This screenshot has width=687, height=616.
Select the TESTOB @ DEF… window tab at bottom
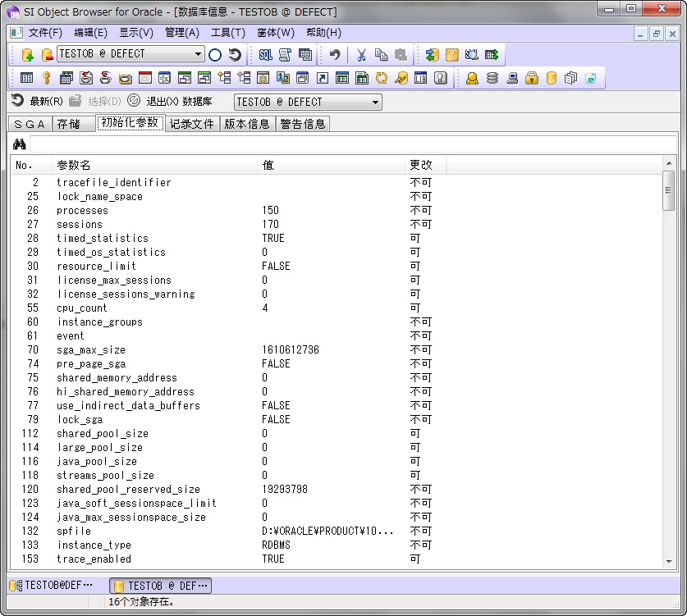161,586
